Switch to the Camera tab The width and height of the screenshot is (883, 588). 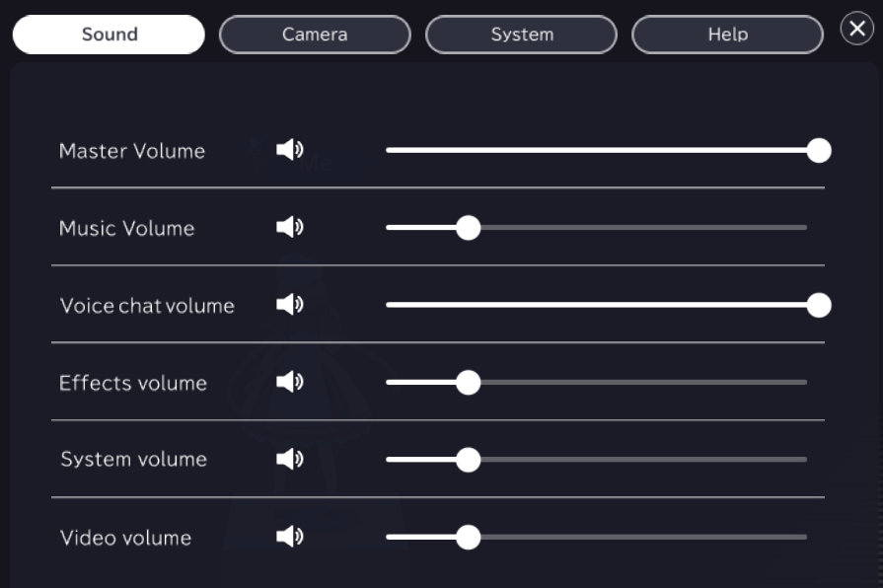315,35
